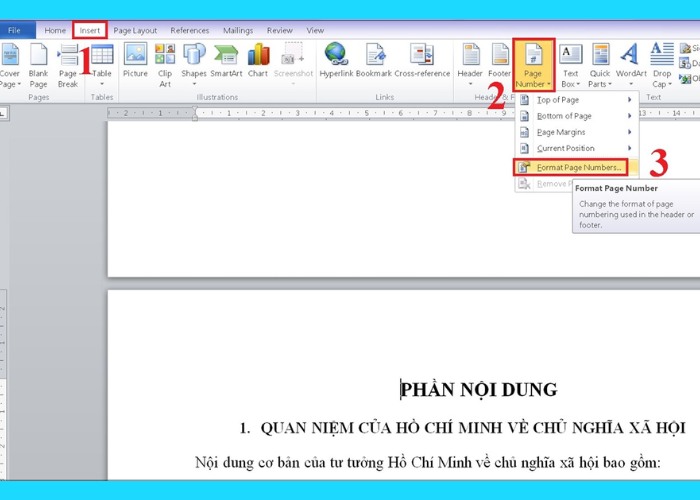
Task: Click the vertical ruler
Action: [x=3, y=384]
